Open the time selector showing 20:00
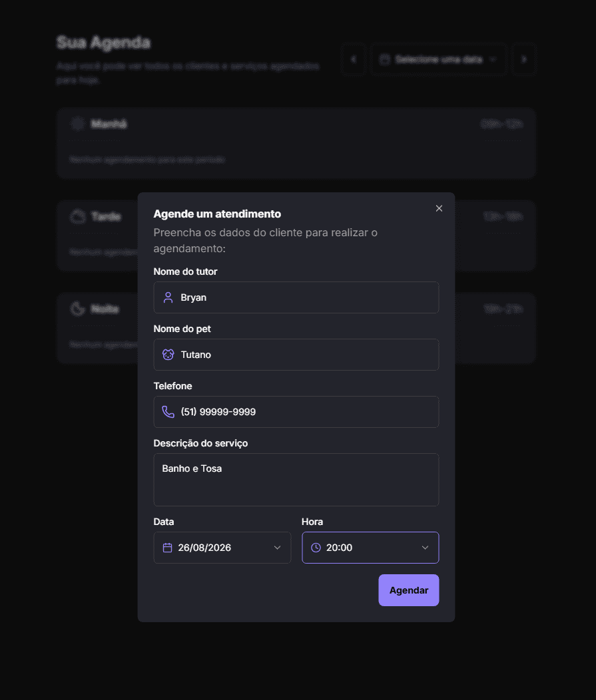The width and height of the screenshot is (596, 700). (370, 548)
